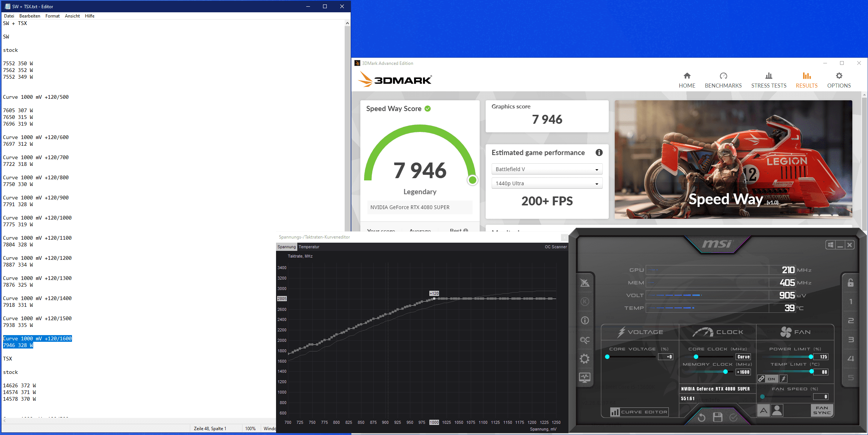Minimize the MSI Afterburner window
The image size is (868, 435).
(x=840, y=245)
